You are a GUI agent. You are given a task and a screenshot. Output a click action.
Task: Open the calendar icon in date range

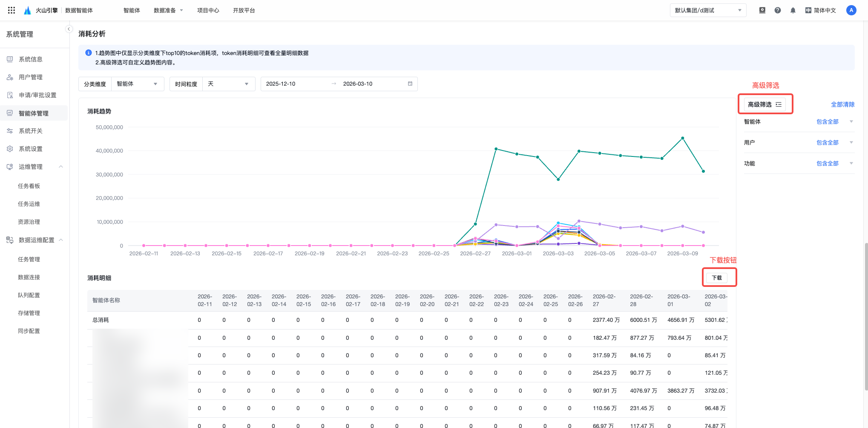(410, 84)
